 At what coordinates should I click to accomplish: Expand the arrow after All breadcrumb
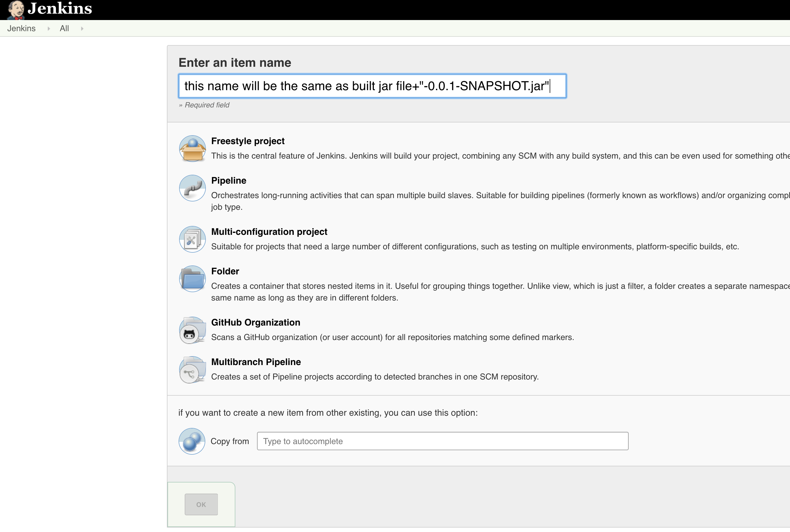point(82,28)
